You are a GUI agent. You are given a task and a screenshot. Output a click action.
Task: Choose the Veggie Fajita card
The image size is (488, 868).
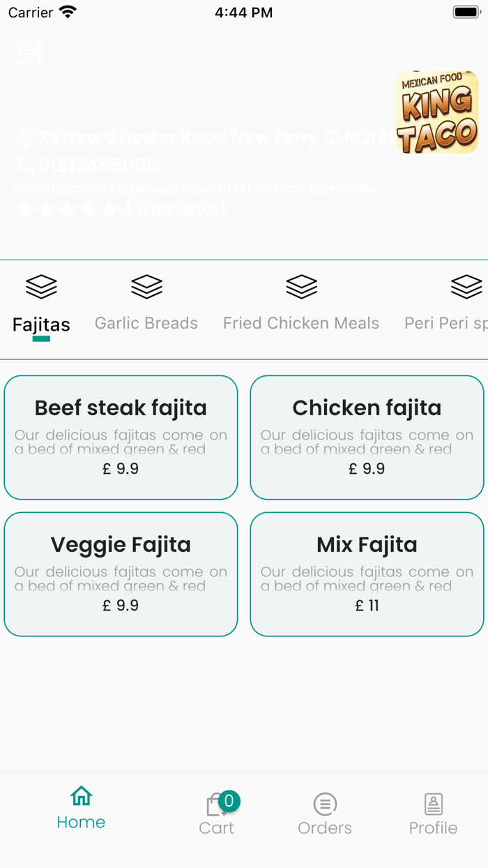(x=121, y=574)
